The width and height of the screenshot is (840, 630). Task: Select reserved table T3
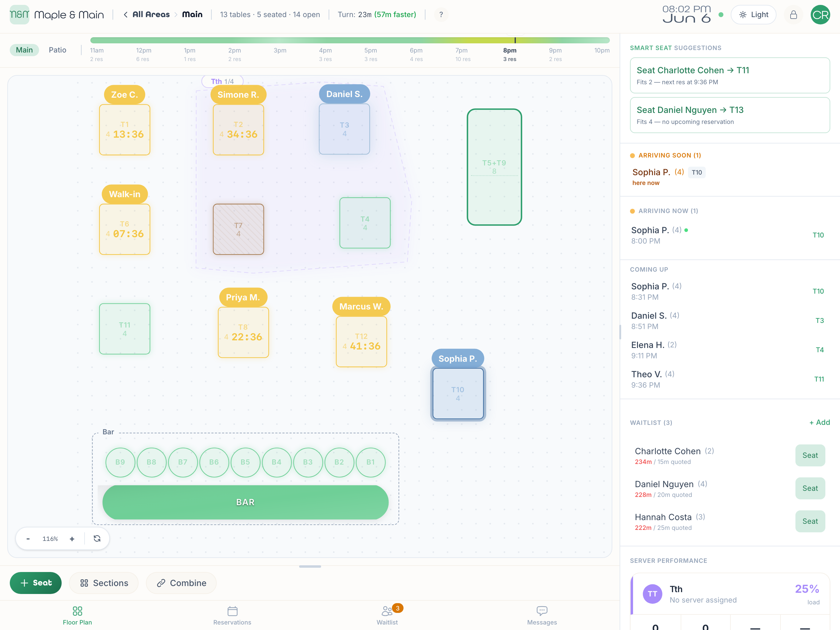(x=344, y=129)
